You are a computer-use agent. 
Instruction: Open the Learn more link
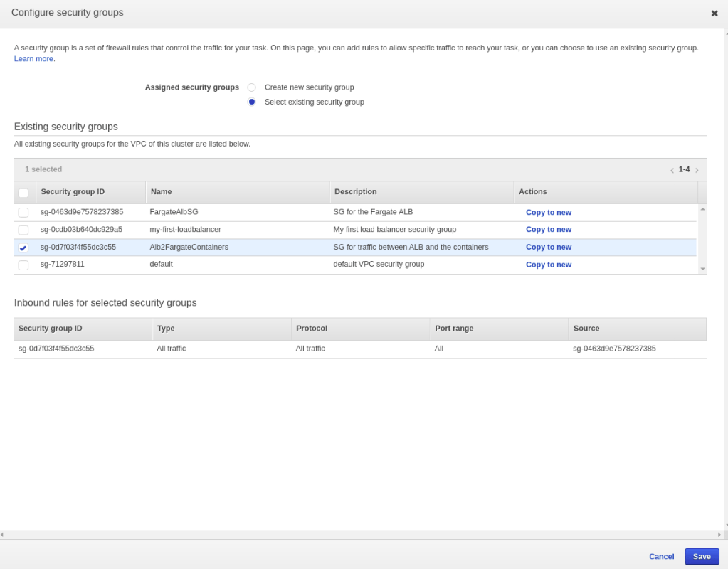click(34, 59)
